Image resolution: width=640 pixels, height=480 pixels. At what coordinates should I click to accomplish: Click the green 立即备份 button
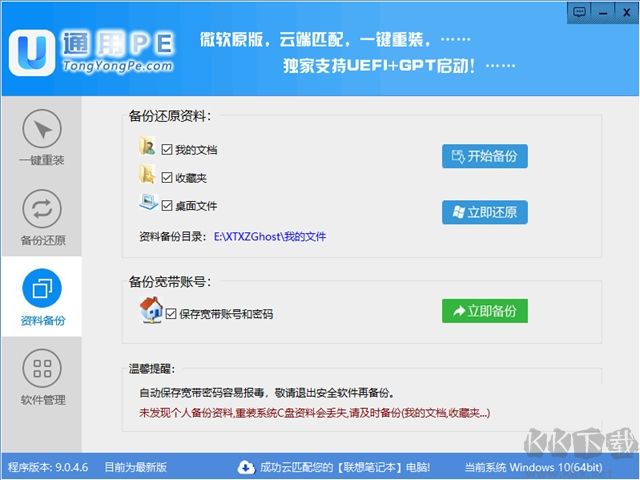pyautogui.click(x=484, y=311)
